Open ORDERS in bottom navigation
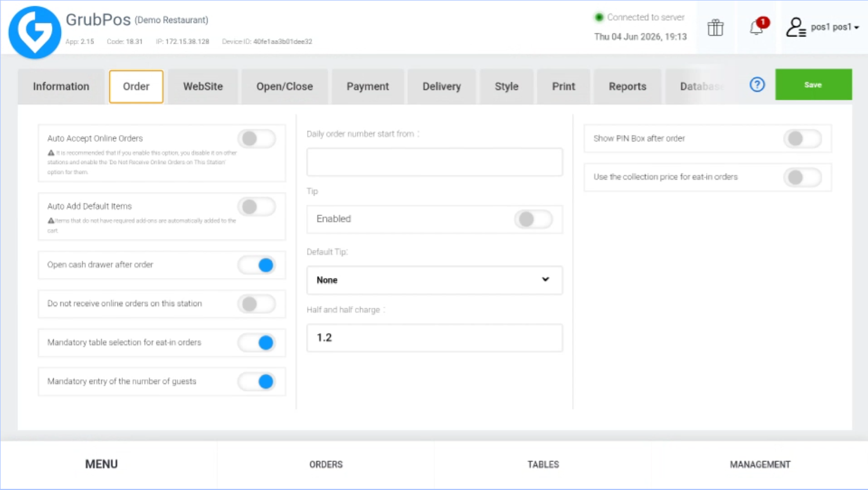This screenshot has width=868, height=490. 326,464
